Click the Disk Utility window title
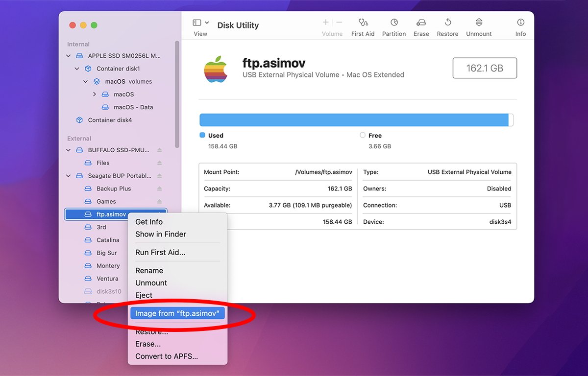 click(238, 25)
